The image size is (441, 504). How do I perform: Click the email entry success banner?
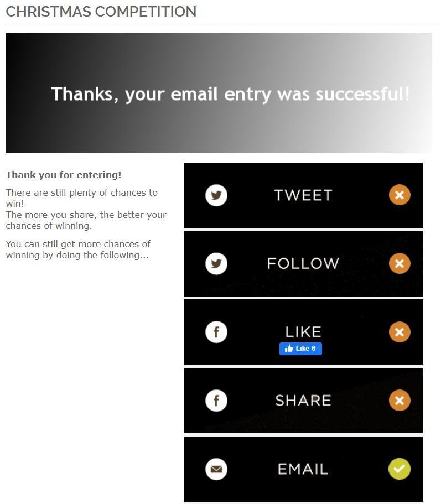tap(219, 93)
